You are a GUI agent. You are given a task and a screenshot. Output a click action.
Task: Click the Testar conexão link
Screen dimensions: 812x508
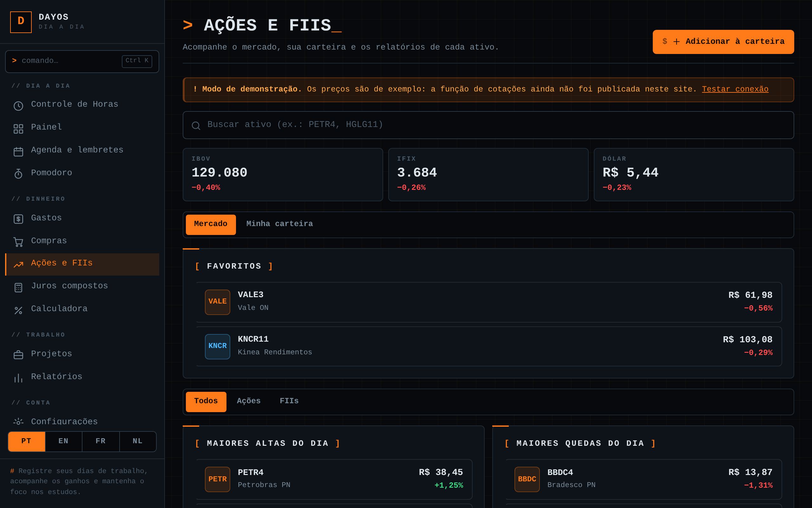pyautogui.click(x=735, y=89)
